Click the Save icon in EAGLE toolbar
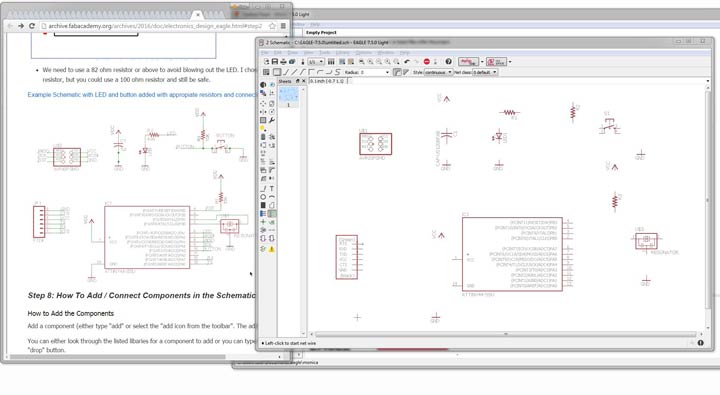720x395 pixels. coord(275,62)
